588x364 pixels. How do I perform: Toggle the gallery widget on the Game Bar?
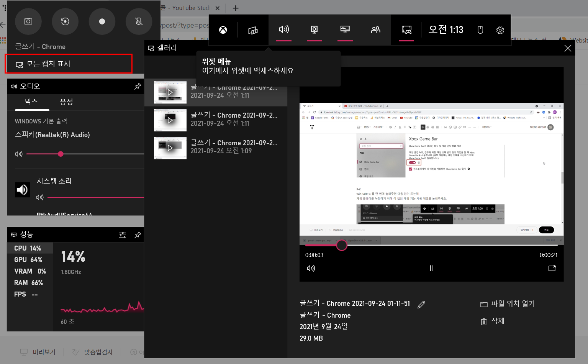(x=406, y=30)
